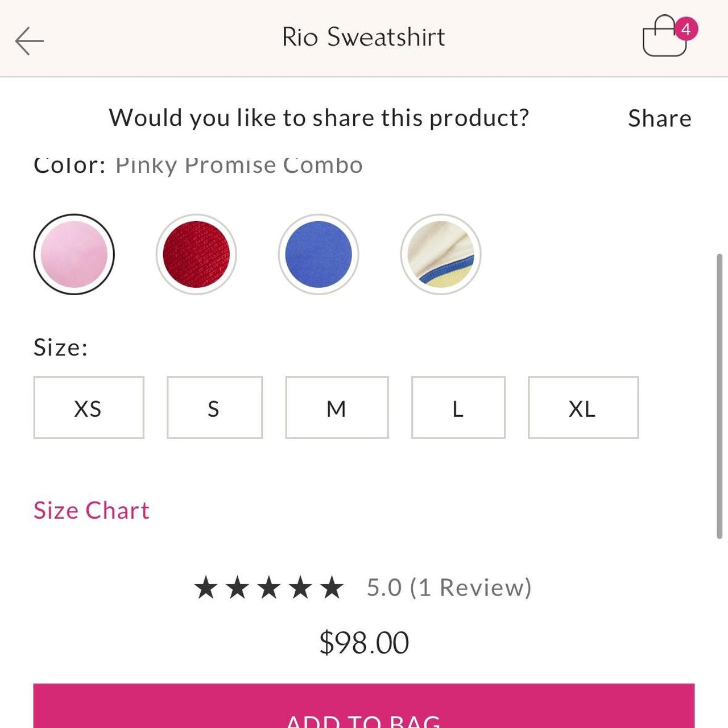Open the Size Chart link
728x728 pixels.
(92, 510)
